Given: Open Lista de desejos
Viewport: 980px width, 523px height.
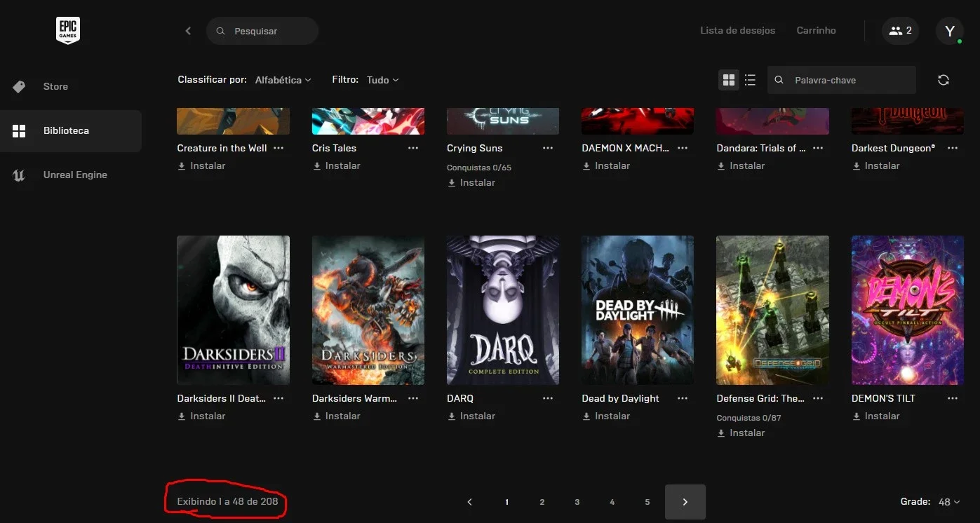Looking at the screenshot, I should pyautogui.click(x=738, y=31).
